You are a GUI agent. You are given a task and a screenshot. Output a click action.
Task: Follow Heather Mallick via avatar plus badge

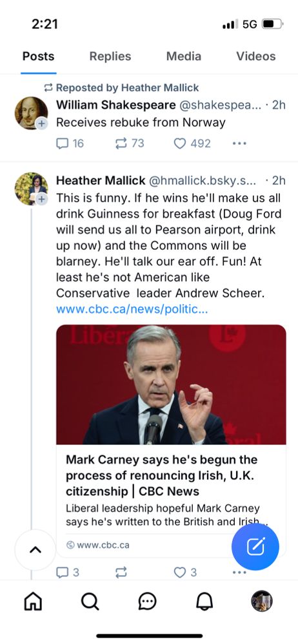(41, 199)
